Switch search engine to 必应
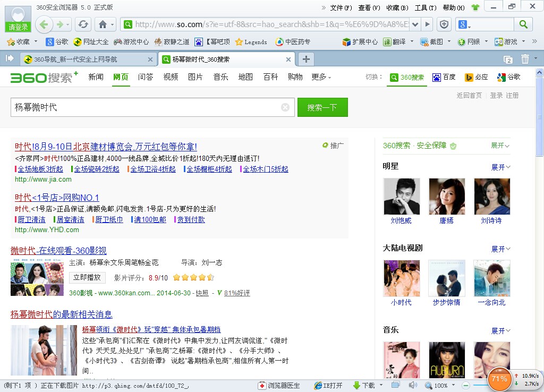 point(476,77)
